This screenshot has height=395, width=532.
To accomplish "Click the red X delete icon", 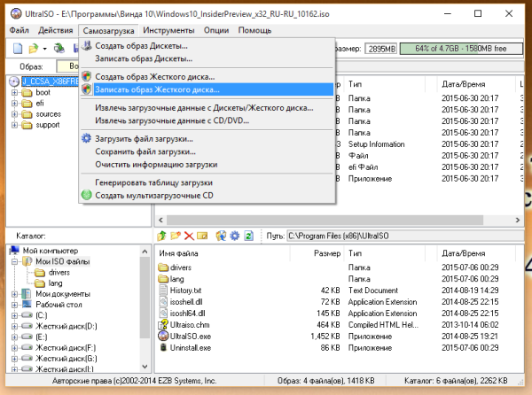I will (189, 236).
